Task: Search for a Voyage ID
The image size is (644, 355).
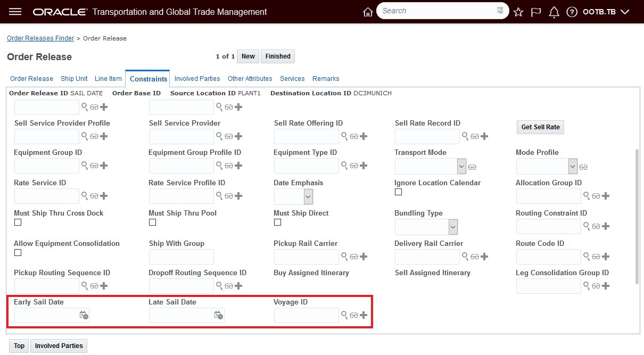Action: (344, 315)
